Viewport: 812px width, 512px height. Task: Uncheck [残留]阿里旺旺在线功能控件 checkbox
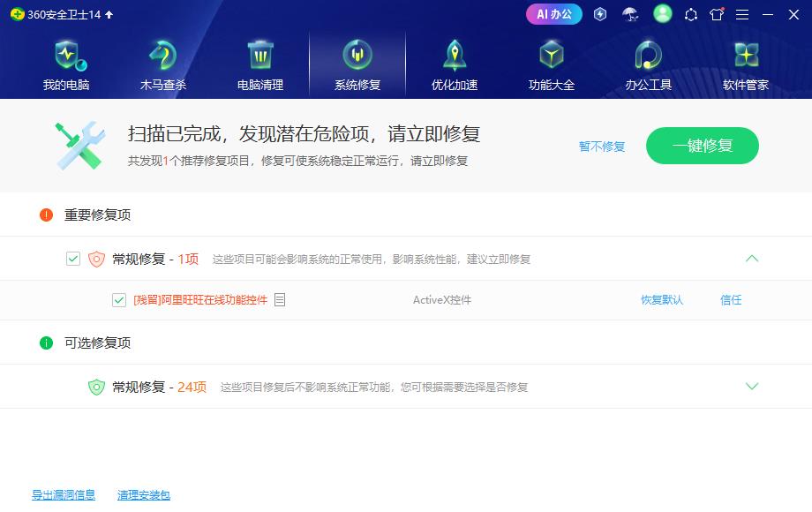pos(119,300)
